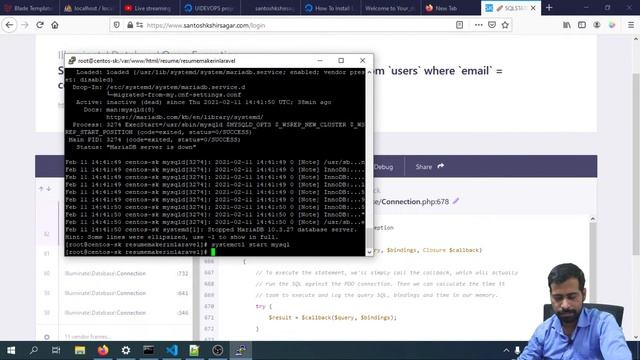
Task: Switch to the Welcome to Your tab
Action: pyautogui.click(x=391, y=8)
